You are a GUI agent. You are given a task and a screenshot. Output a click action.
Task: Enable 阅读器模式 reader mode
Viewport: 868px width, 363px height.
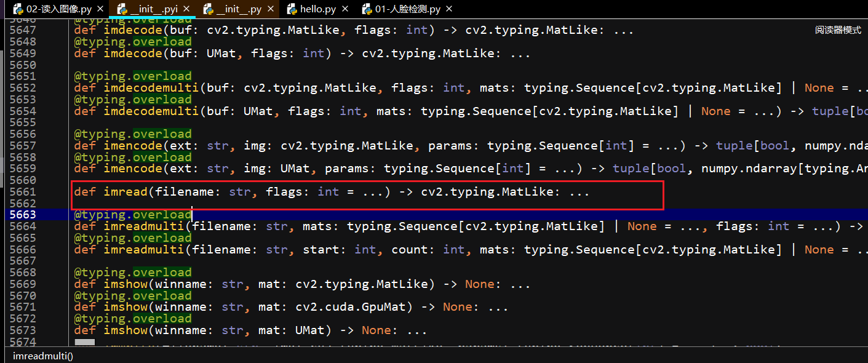click(837, 28)
